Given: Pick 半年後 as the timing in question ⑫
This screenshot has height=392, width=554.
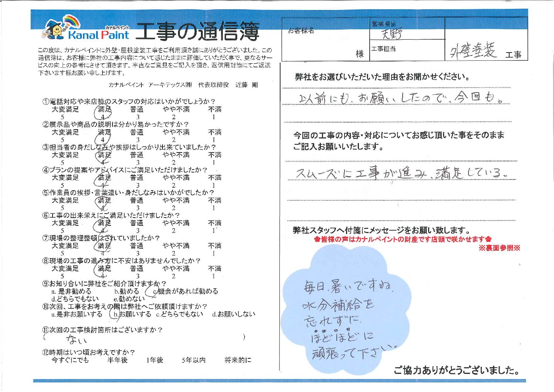Looking at the screenshot, I should tap(117, 360).
